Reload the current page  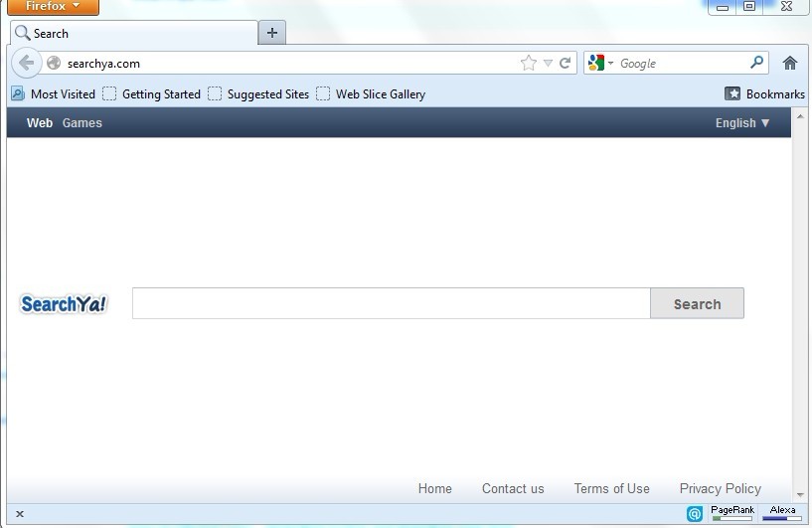coord(565,63)
